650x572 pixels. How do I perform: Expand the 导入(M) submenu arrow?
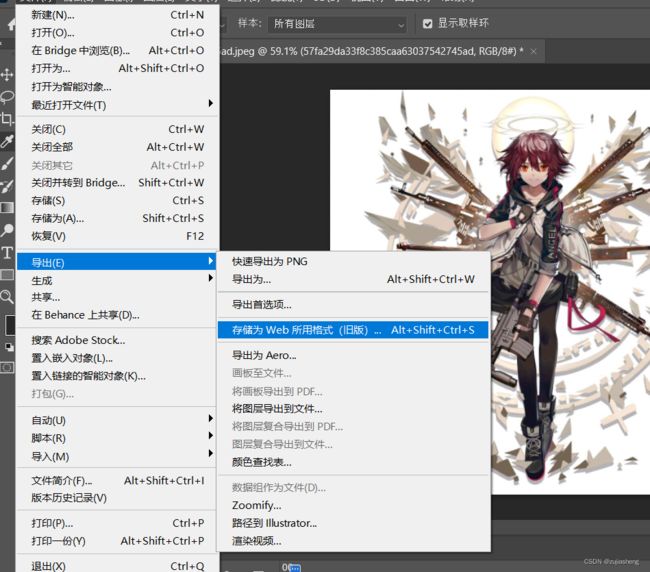pos(211,453)
